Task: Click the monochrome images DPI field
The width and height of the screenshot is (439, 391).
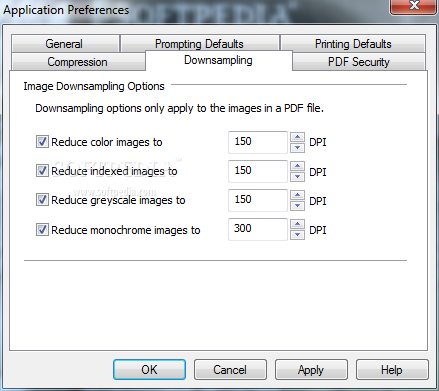Action: pyautogui.click(x=258, y=229)
